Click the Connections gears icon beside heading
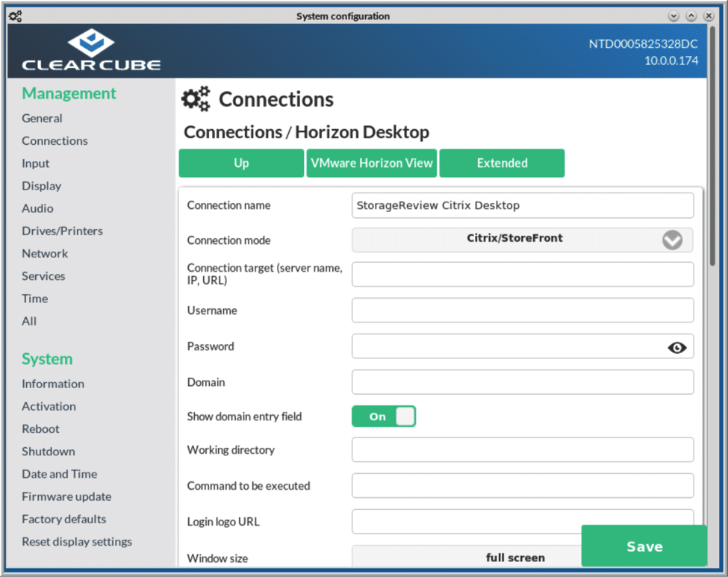This screenshot has height=577, width=728. point(196,99)
